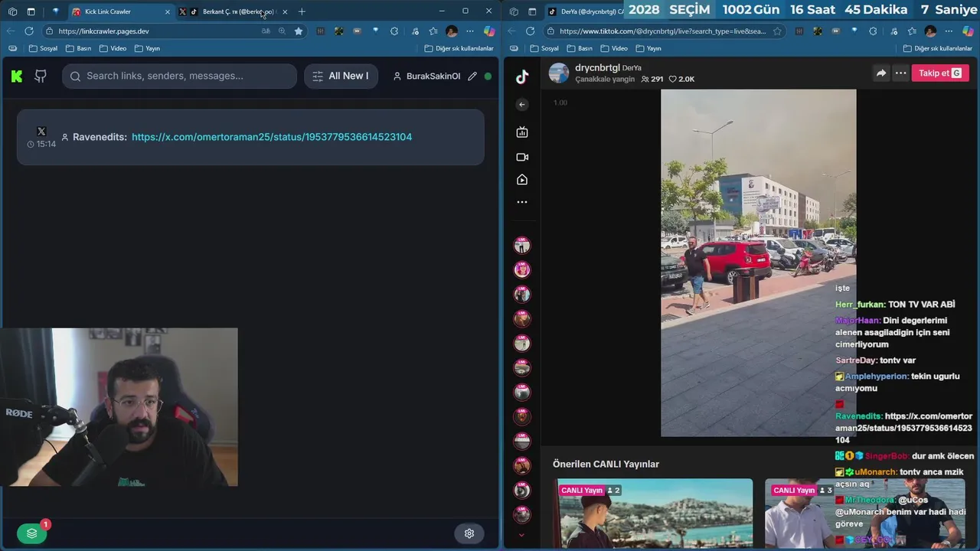Viewport: 980px width, 551px height.
Task: Click the home-shaped play icon in TikTok sidebar
Action: pos(522,180)
